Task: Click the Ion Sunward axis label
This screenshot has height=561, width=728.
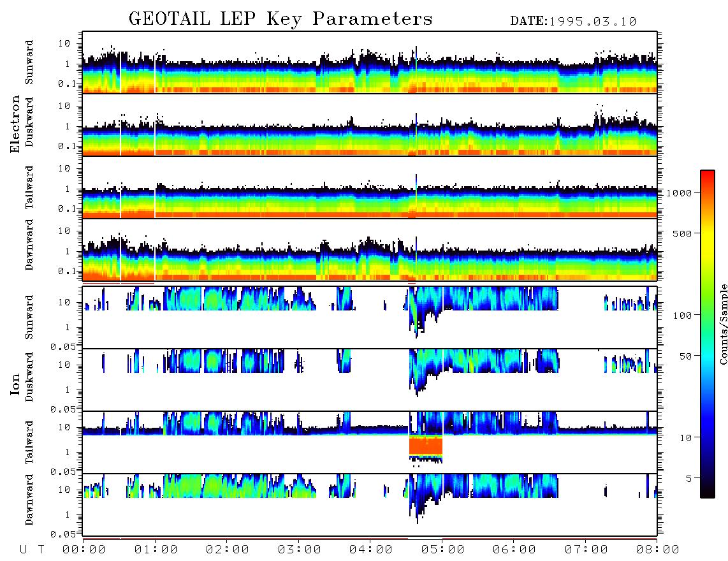Action: pyautogui.click(x=29, y=317)
